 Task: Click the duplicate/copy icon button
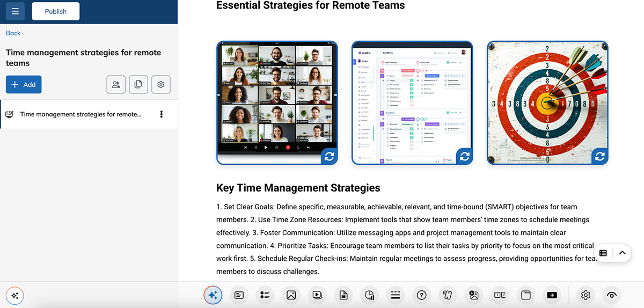(138, 84)
